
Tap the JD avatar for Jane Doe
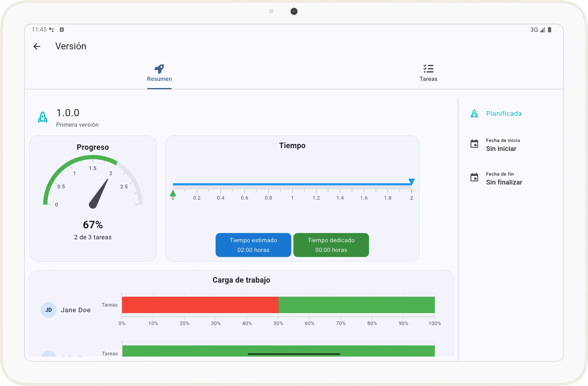48,310
